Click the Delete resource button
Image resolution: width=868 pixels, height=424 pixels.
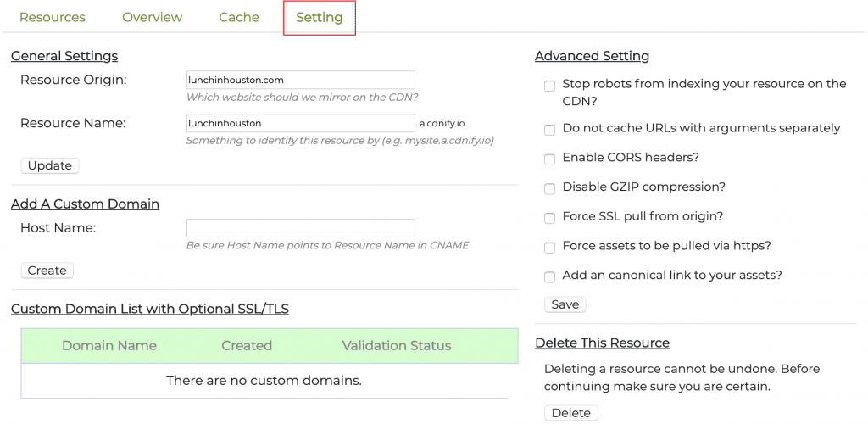[x=570, y=413]
